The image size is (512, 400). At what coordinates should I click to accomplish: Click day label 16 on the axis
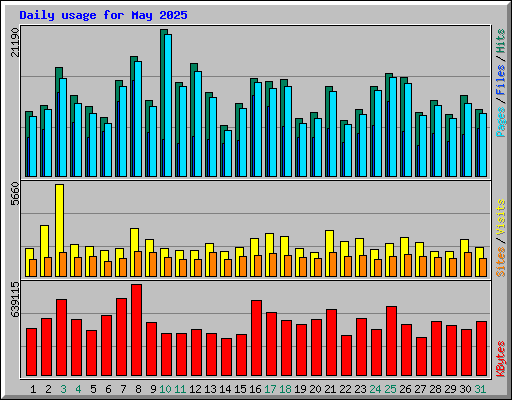click(255, 389)
